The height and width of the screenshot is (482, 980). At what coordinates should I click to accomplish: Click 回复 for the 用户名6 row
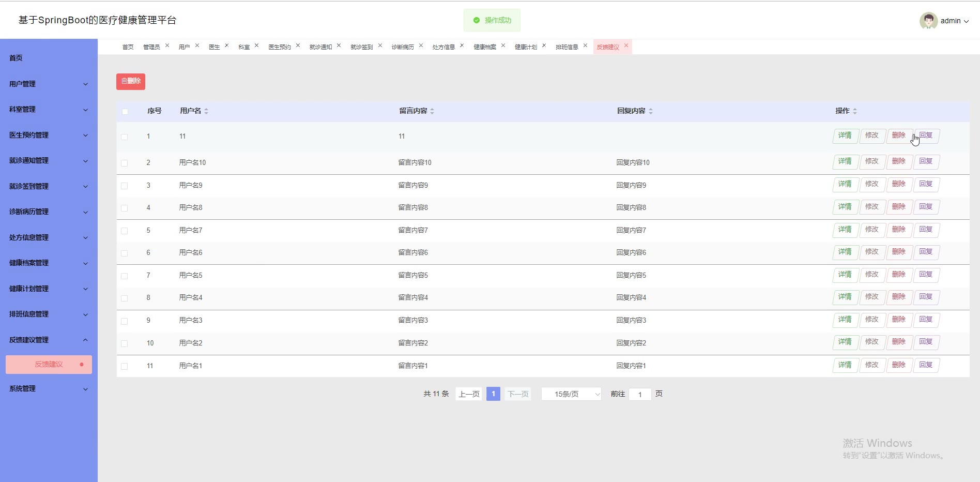pos(926,252)
